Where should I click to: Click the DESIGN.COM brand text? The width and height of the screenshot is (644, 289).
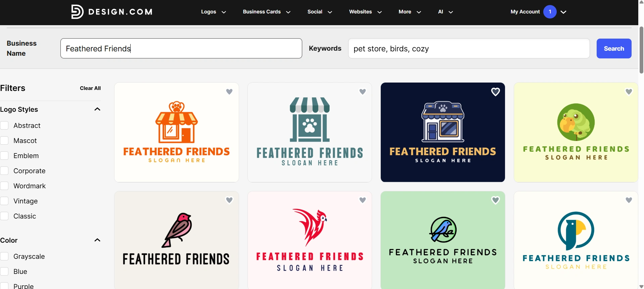[x=120, y=12]
